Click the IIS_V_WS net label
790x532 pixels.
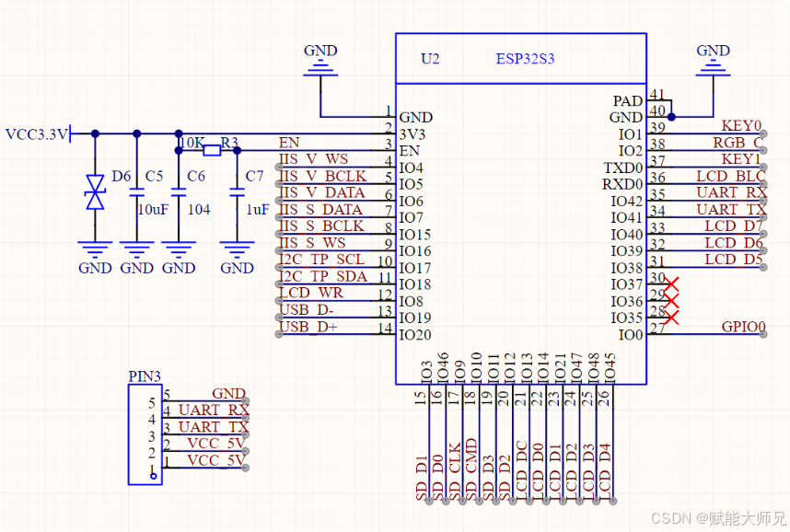tap(313, 159)
